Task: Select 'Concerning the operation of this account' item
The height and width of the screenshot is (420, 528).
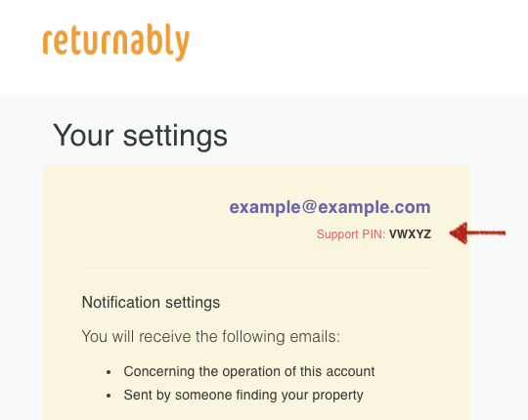Action: click(249, 371)
